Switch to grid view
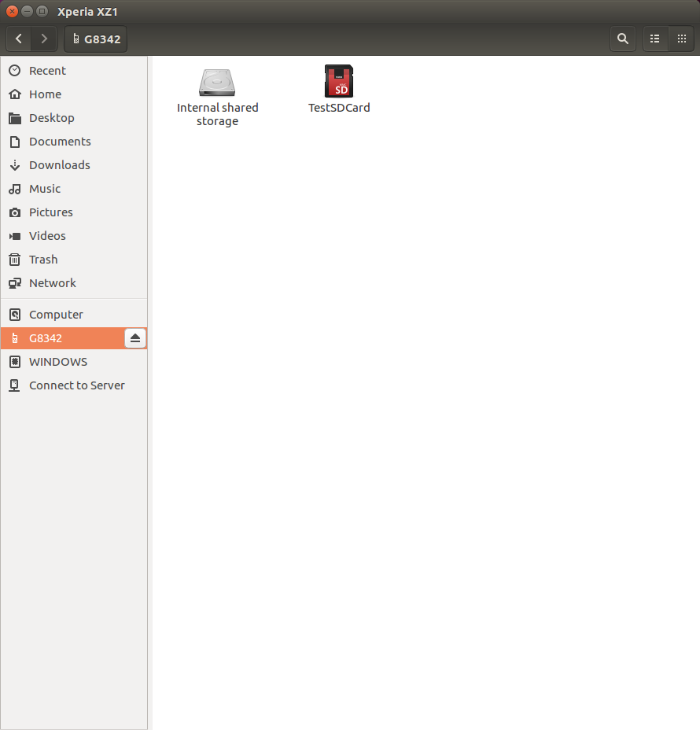 click(x=681, y=39)
